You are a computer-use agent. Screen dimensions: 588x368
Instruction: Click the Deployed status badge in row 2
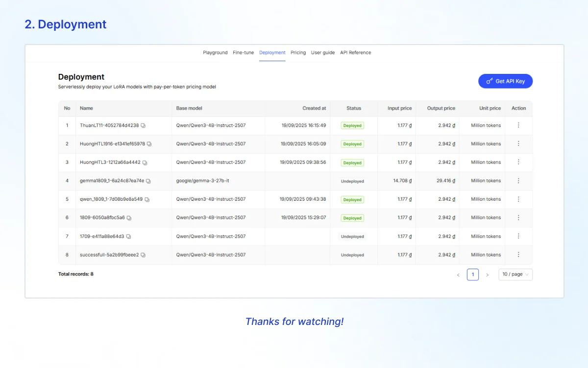(x=352, y=144)
